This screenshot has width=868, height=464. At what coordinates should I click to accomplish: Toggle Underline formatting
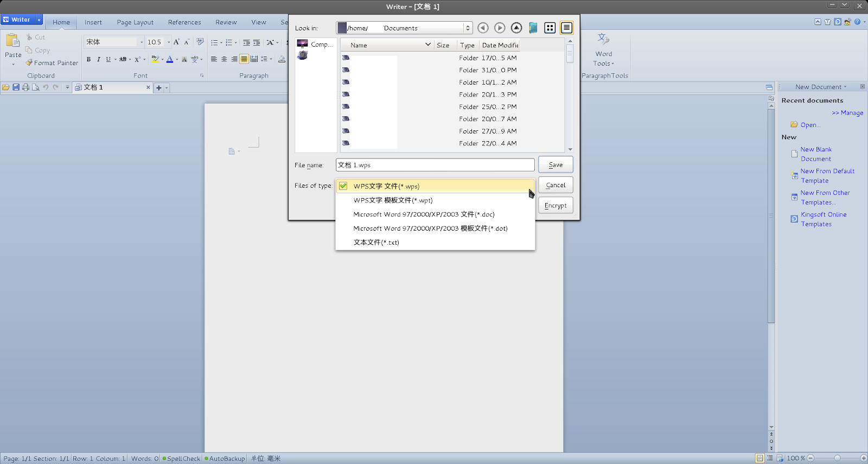tap(108, 59)
